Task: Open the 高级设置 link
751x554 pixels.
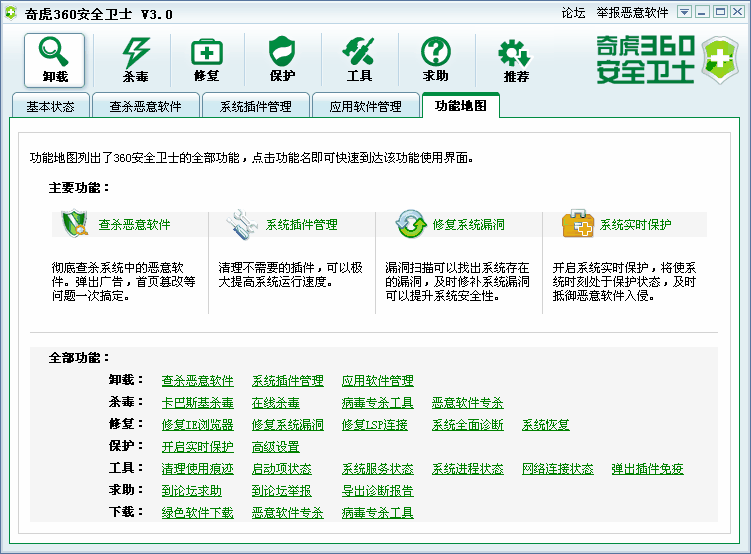Action: click(275, 447)
